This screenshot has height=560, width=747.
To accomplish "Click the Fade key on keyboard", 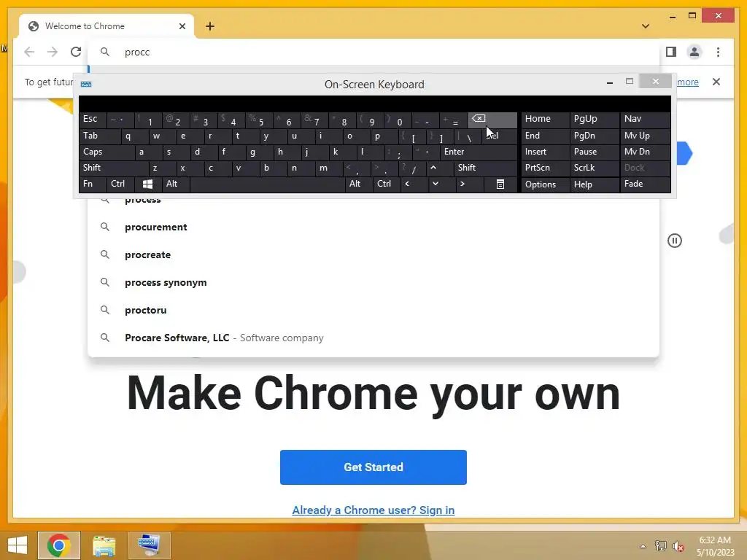I will click(x=645, y=184).
